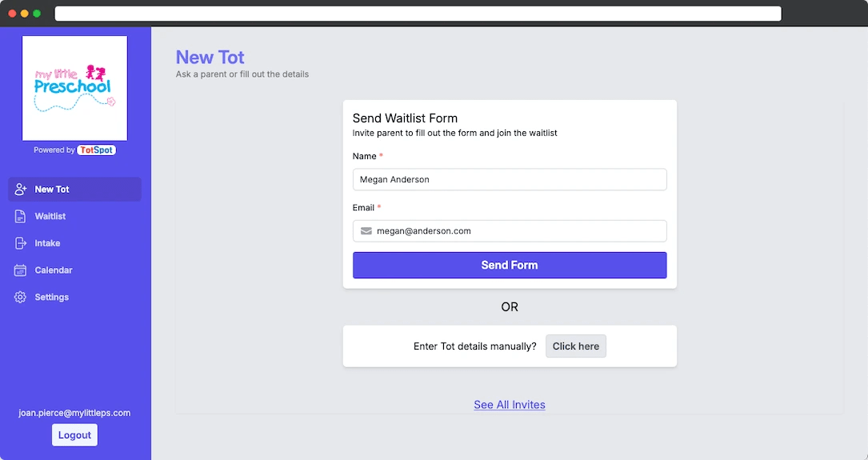Viewport: 868px width, 460px height.
Task: Click the Intake arrow icon in sidebar
Action: coord(21,243)
